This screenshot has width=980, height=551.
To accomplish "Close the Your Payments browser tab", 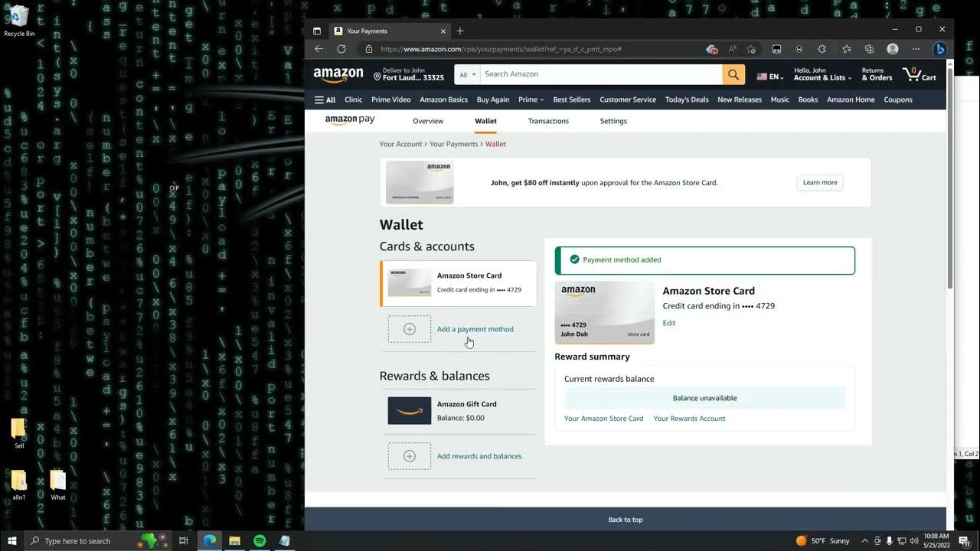I will pos(443,31).
